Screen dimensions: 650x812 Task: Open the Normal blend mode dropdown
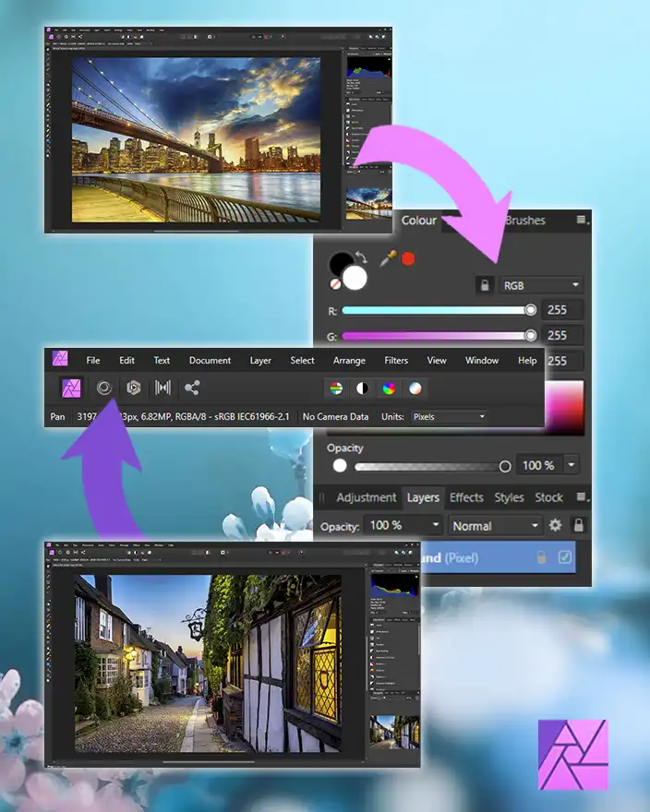tap(496, 525)
